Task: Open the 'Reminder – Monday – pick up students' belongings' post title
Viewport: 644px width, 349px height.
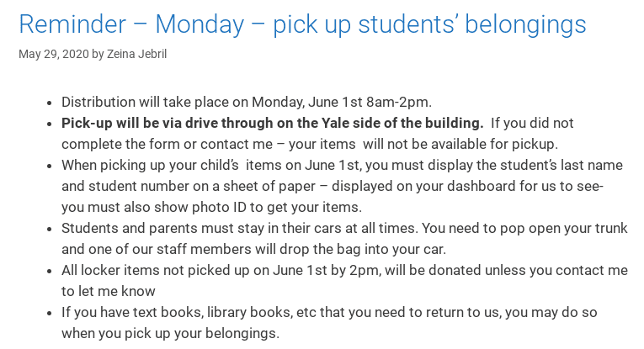Action: [x=302, y=24]
